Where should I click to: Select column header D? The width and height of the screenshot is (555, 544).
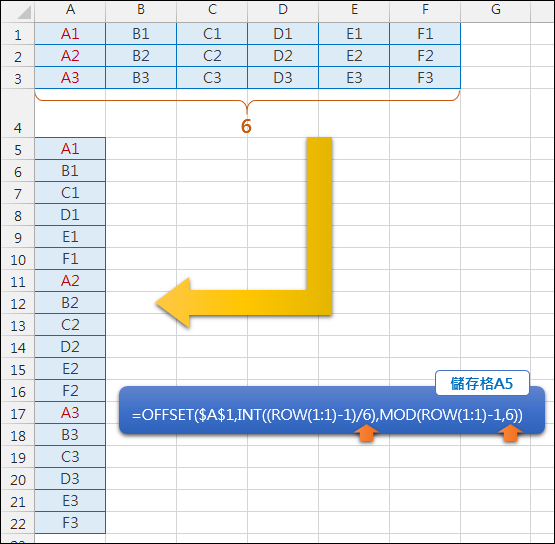283,11
